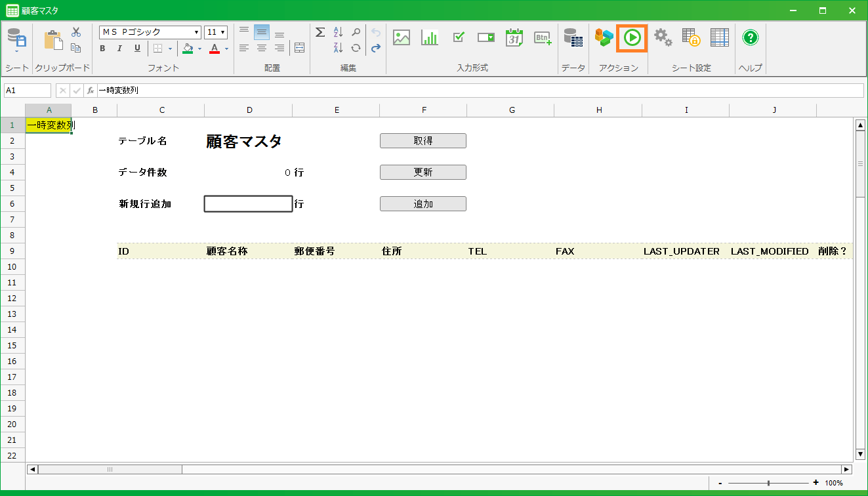
Task: Toggle bold formatting
Action: [103, 49]
